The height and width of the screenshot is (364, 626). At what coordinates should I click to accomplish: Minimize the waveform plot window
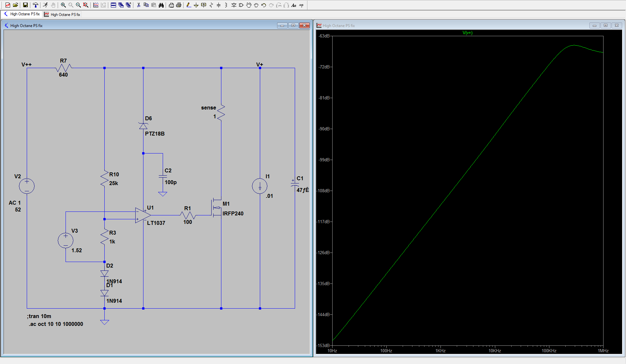(x=595, y=25)
